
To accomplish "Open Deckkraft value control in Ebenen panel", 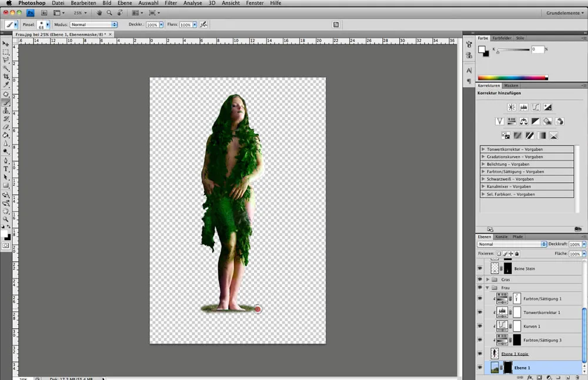I will (575, 244).
